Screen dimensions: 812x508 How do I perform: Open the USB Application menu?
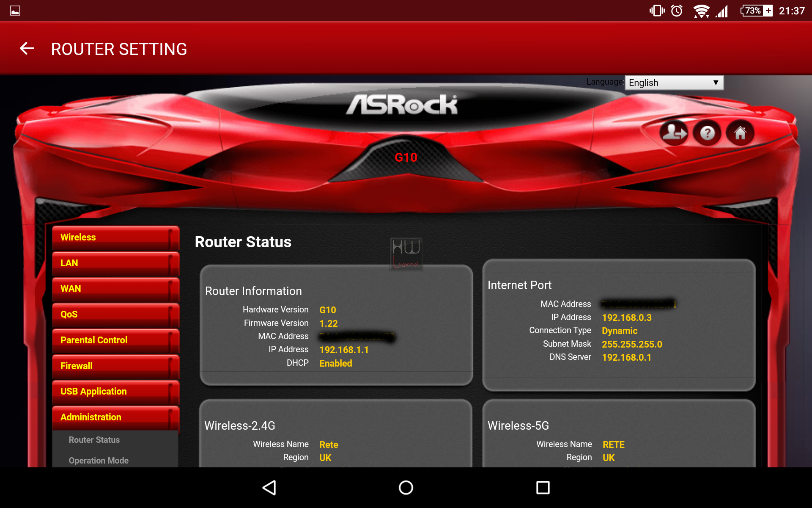click(115, 392)
